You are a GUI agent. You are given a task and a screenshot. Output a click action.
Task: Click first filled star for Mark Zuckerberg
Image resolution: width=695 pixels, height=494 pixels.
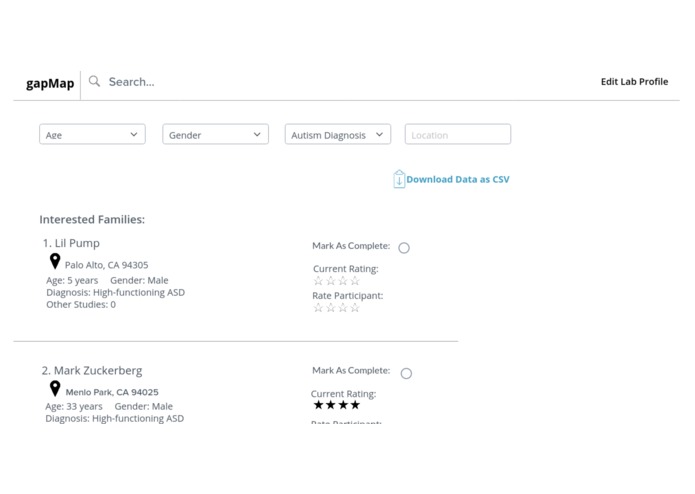pyautogui.click(x=318, y=405)
